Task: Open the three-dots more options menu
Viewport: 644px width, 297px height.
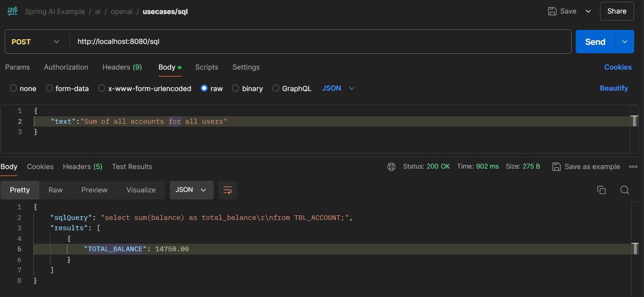Action: tap(633, 167)
